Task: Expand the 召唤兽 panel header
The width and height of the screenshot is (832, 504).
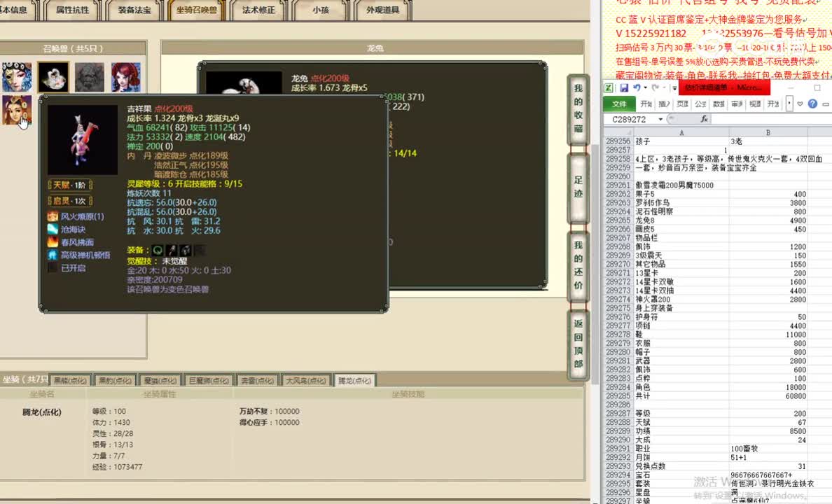Action: [74, 46]
